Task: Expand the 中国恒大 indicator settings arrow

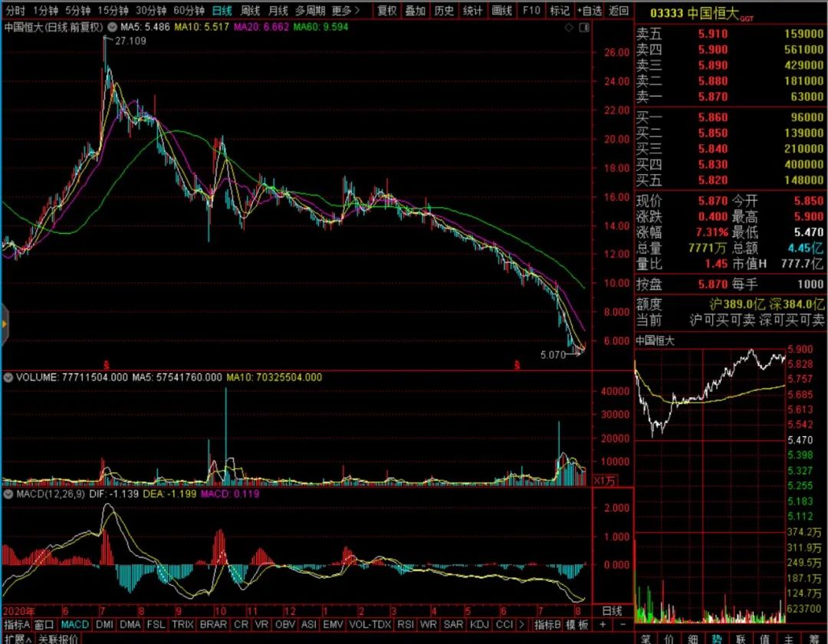Action: point(112,28)
